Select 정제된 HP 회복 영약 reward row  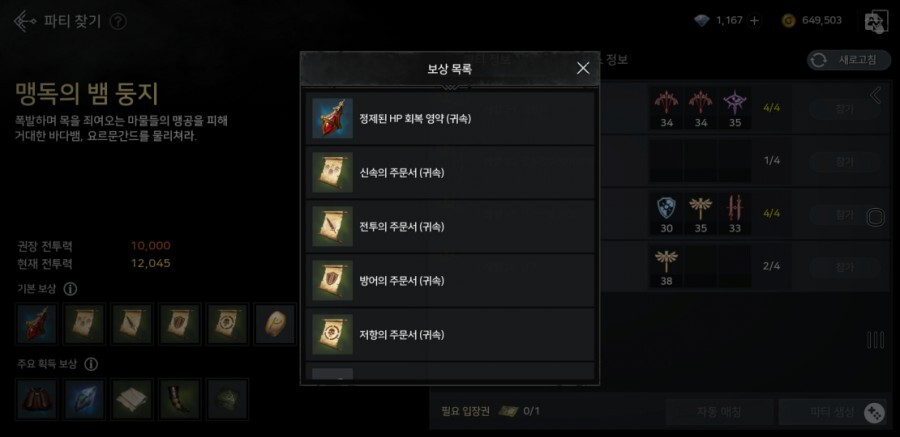pyautogui.click(x=450, y=119)
